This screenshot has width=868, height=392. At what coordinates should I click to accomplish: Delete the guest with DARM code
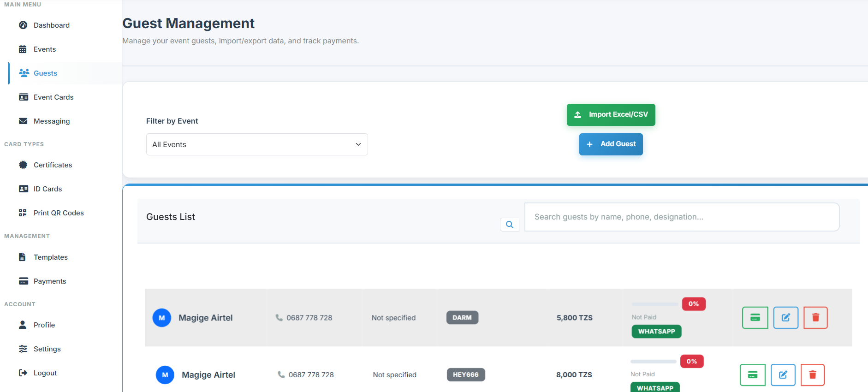tap(815, 318)
